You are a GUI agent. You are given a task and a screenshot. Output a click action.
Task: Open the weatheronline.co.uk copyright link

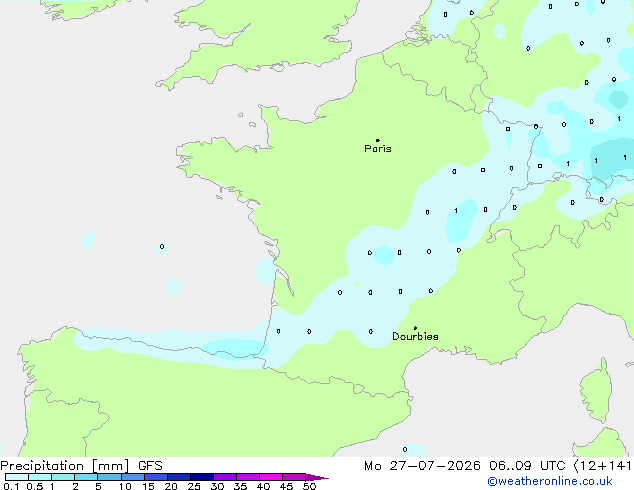pos(550,481)
